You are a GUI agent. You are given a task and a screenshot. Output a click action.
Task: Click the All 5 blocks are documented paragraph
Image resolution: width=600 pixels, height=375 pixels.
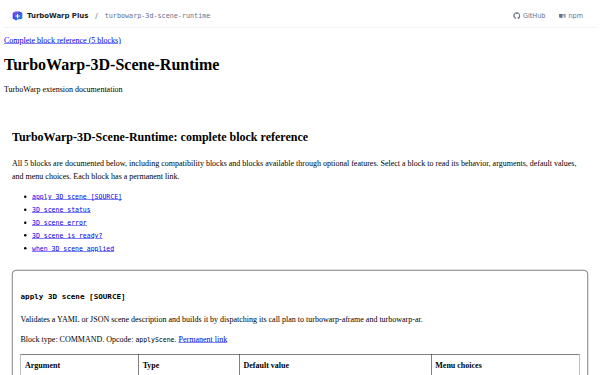pyautogui.click(x=294, y=170)
